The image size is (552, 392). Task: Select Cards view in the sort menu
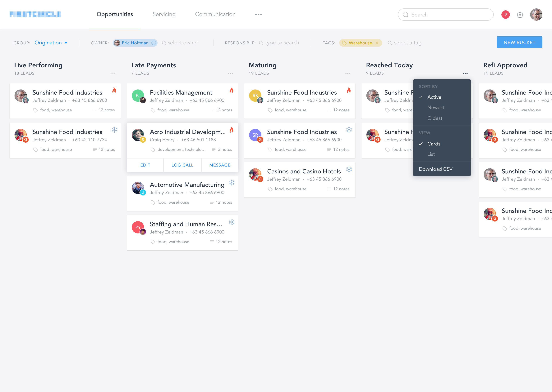point(434,143)
